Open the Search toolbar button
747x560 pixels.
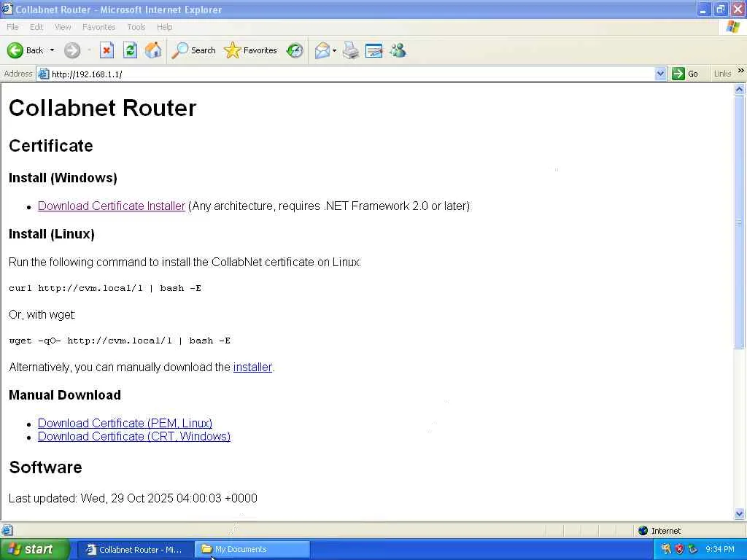pos(193,50)
